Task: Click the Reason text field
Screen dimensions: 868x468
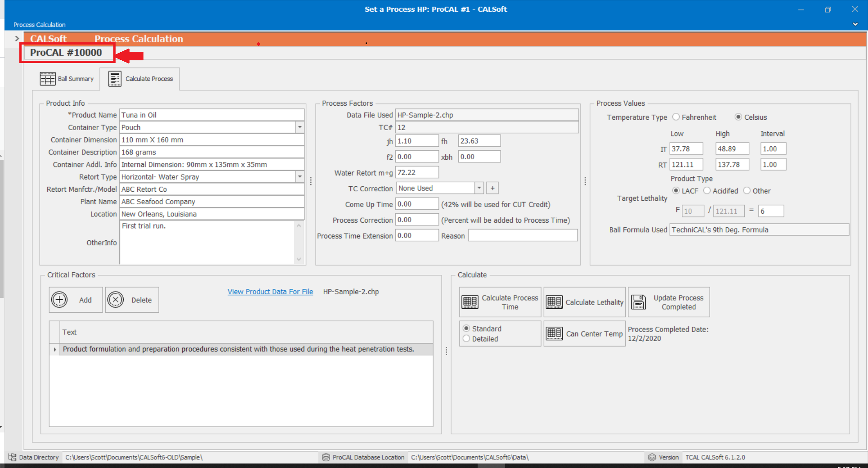Action: point(523,235)
